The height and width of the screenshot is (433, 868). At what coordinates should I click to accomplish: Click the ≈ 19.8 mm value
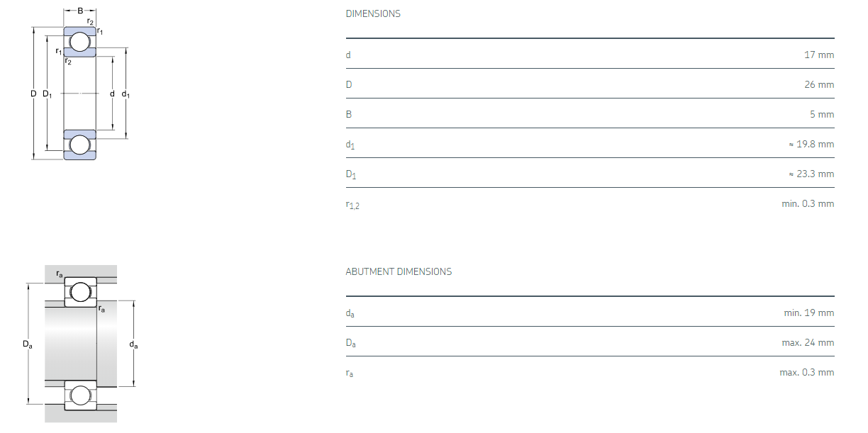click(811, 144)
